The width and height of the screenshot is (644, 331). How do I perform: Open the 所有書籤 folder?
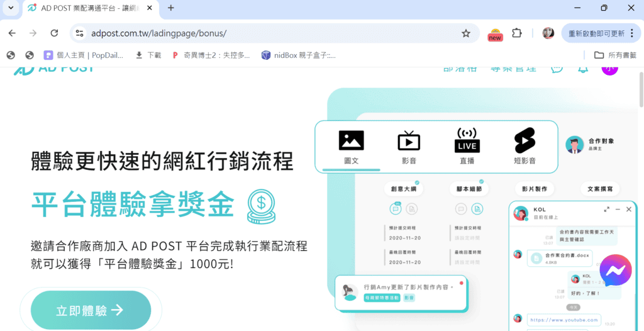click(615, 55)
